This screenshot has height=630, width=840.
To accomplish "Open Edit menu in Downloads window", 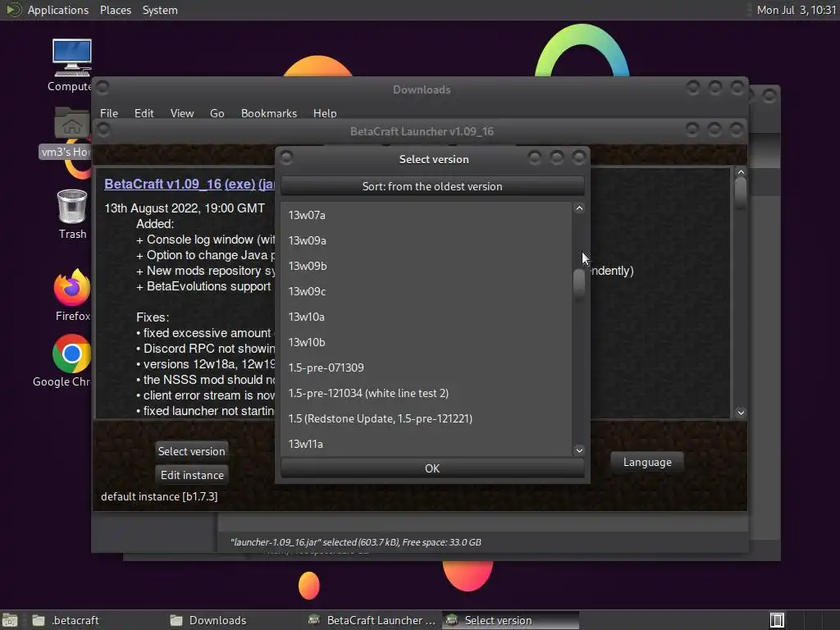I will pos(144,113).
